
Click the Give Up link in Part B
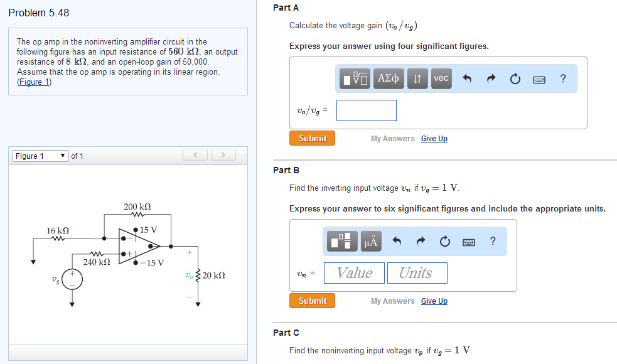pyautogui.click(x=434, y=301)
